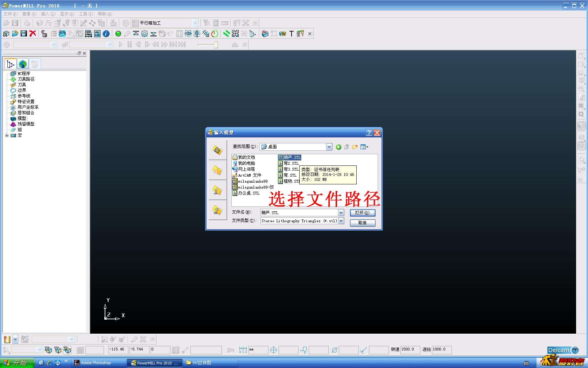This screenshot has height=368, width=588.
Task: Select the ArtCAM 文件 shortcut in dialog
Action: pyautogui.click(x=247, y=175)
